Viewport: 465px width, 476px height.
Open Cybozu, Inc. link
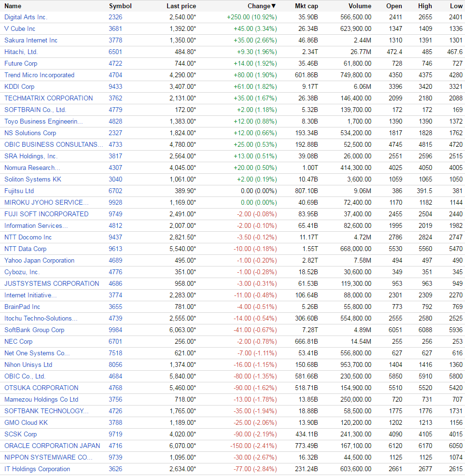(x=22, y=272)
